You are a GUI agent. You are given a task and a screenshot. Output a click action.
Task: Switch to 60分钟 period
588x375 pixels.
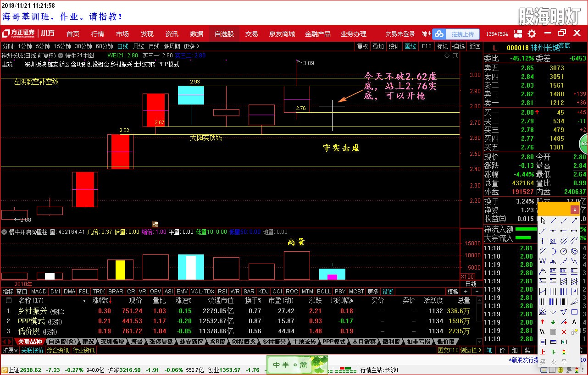coord(104,46)
